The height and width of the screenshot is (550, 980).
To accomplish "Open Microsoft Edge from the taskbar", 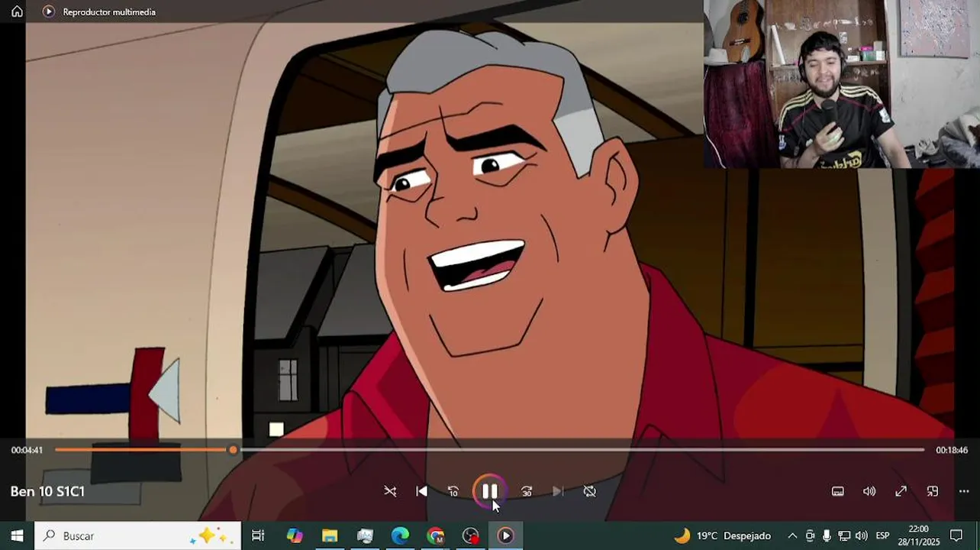I will tap(400, 535).
